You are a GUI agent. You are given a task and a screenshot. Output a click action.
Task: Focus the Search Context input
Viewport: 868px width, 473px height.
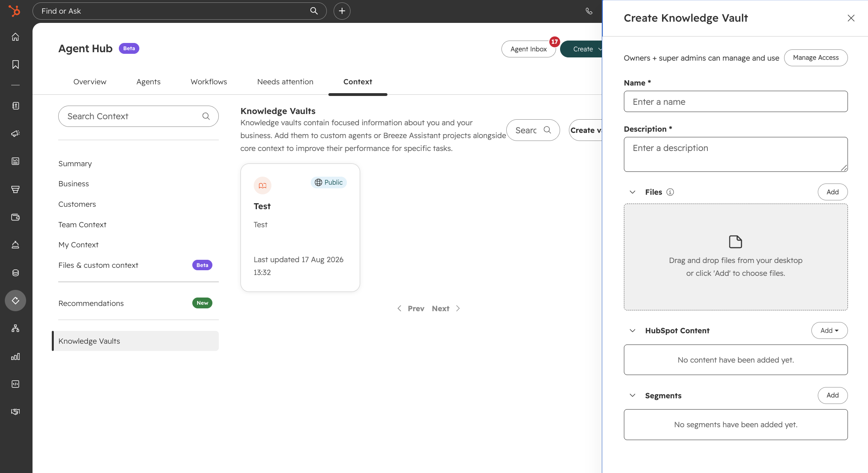[x=139, y=116]
